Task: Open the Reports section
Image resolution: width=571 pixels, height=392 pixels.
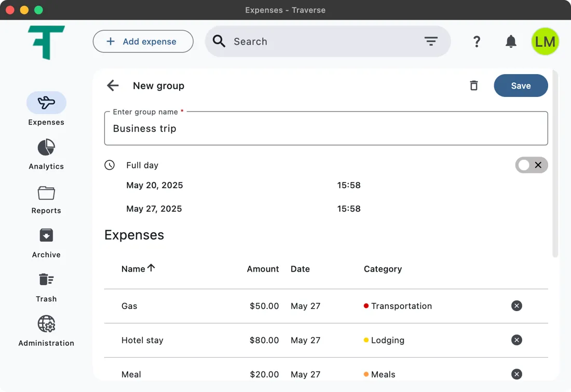Action: pyautogui.click(x=46, y=199)
